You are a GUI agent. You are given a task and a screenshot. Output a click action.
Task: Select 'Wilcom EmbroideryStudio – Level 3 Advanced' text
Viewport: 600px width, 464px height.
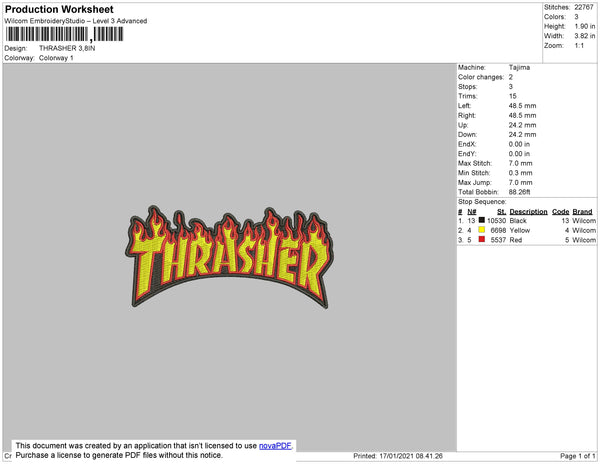click(x=76, y=21)
